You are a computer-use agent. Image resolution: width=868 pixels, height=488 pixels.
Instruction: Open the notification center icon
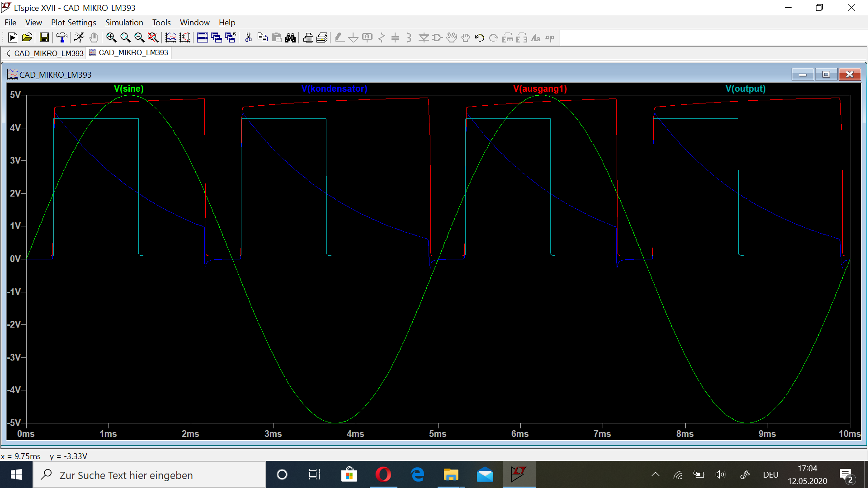847,475
